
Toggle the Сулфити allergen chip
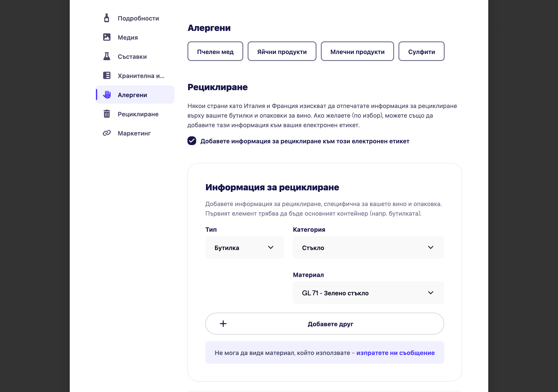(x=421, y=51)
